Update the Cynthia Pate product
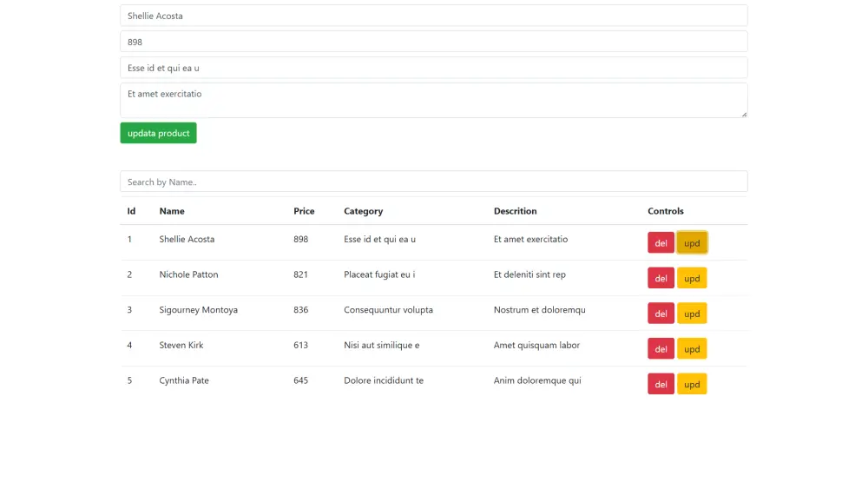The image size is (868, 489). (x=692, y=384)
